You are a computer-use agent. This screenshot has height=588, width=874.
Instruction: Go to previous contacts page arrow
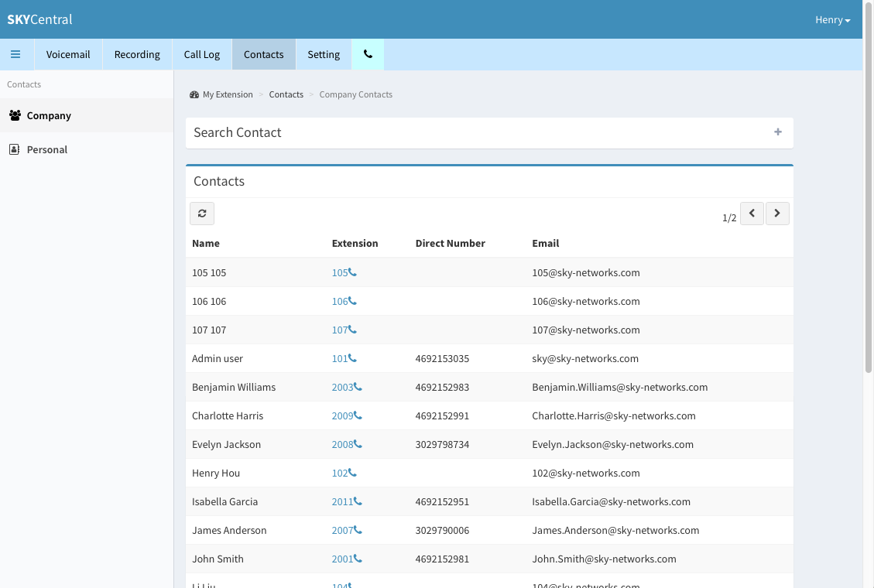point(752,214)
